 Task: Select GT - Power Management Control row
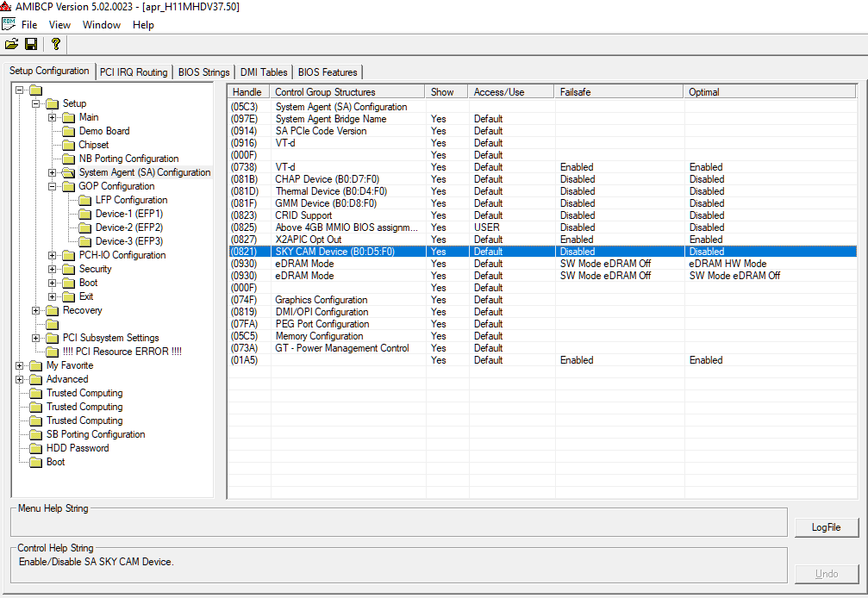point(542,348)
